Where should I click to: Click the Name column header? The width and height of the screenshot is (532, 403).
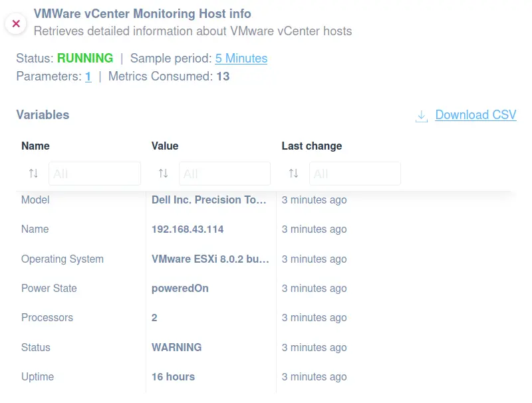[x=36, y=146]
